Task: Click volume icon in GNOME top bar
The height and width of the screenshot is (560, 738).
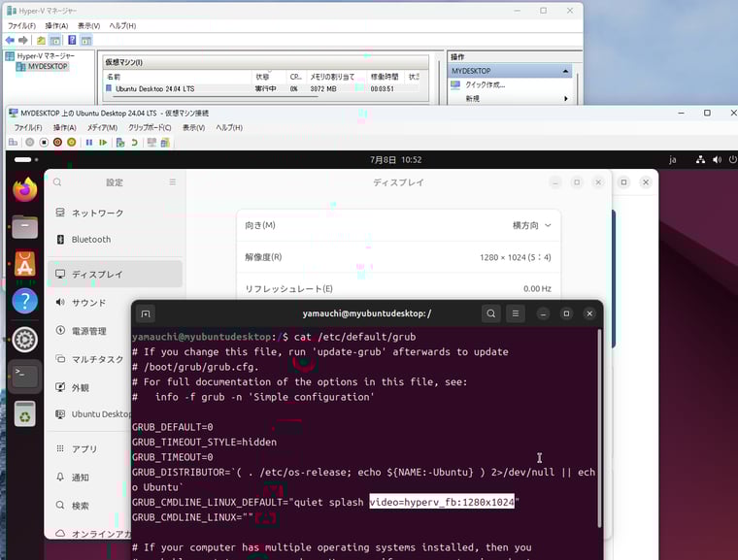Action: [x=717, y=160]
